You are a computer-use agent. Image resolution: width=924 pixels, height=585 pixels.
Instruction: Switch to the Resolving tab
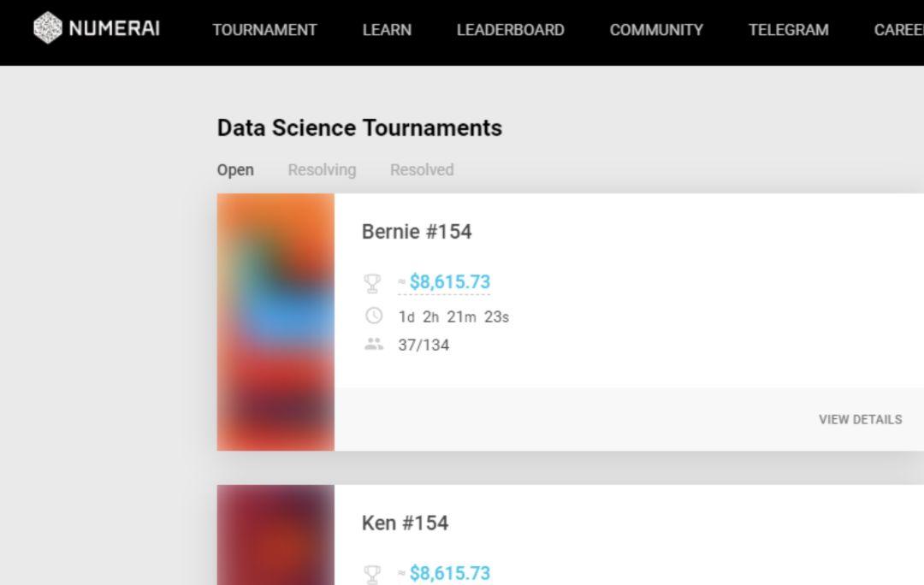click(x=322, y=169)
